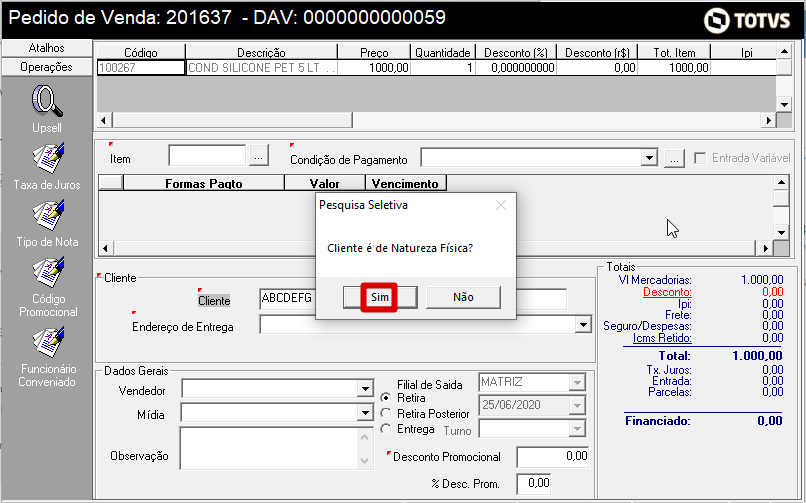Screen dimensions: 806x503
Task: Close the Pesquisa Seletiva dialog
Action: click(x=501, y=206)
